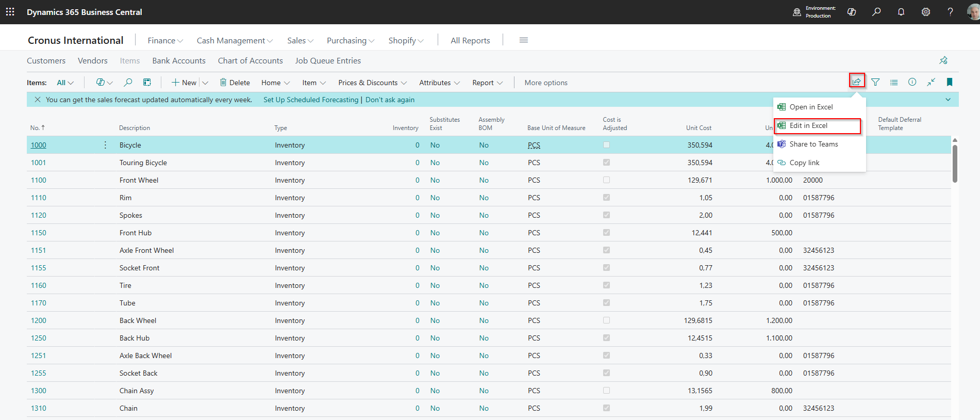
Task: Open row options for item 1000
Action: [105, 145]
